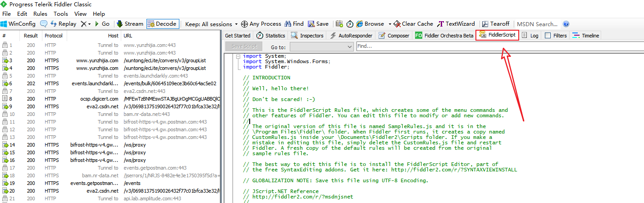
Task: Select session 6 events.launchdarkly row
Action: coord(110,83)
